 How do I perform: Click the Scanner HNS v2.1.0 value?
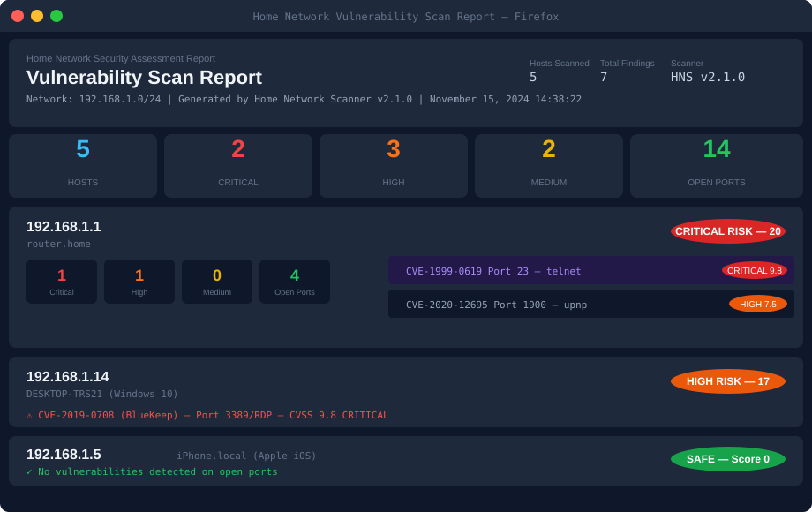coord(707,77)
